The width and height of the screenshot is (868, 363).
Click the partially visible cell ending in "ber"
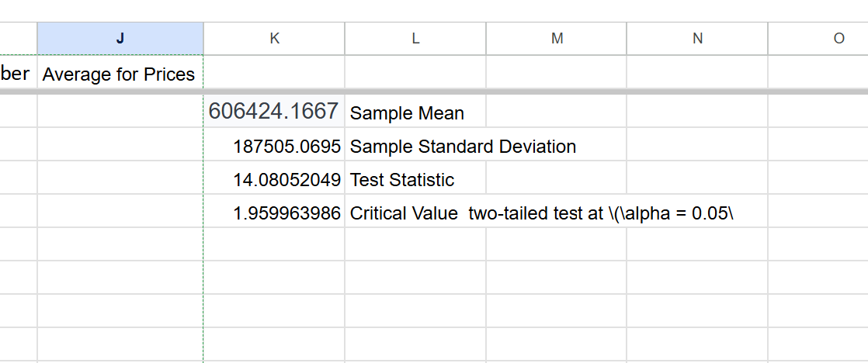(16, 74)
